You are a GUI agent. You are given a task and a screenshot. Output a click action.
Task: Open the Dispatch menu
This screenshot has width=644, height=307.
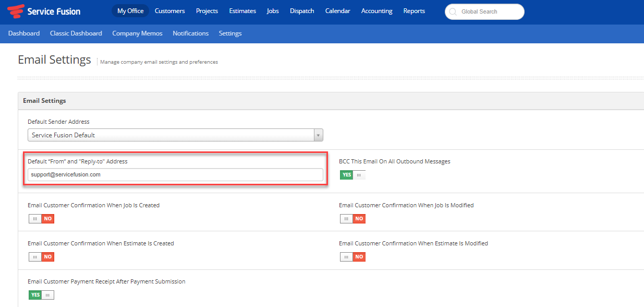[x=302, y=11]
